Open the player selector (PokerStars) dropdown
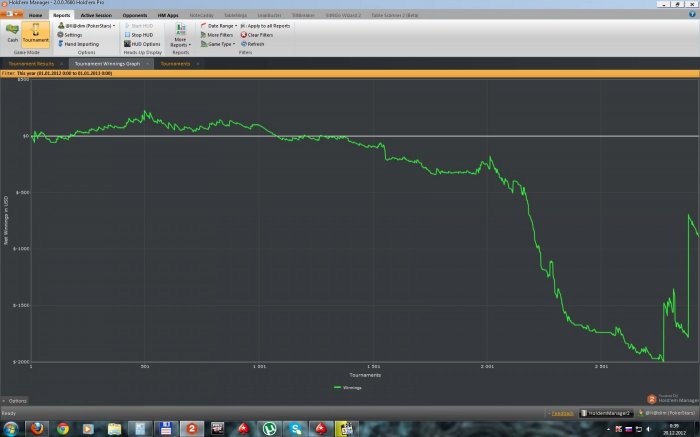 [x=87, y=26]
